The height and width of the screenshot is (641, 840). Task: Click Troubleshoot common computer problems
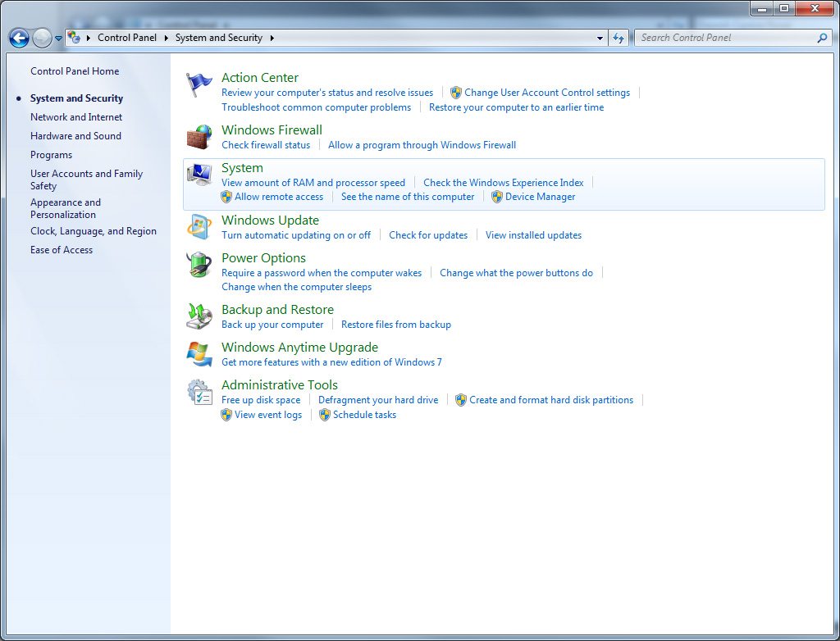pos(316,107)
